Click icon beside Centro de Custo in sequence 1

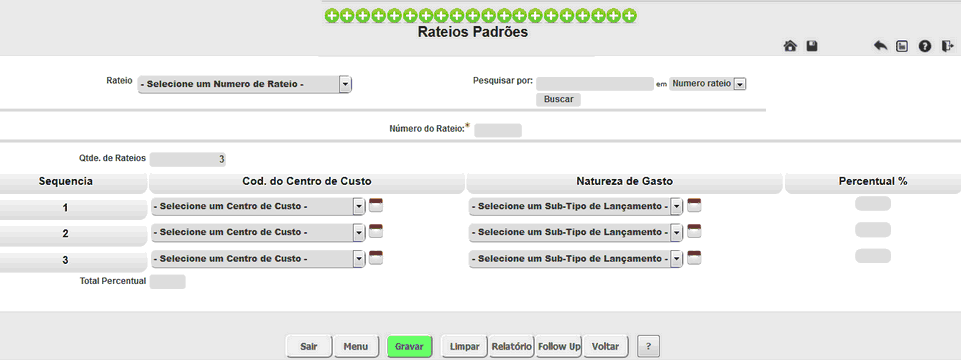376,205
